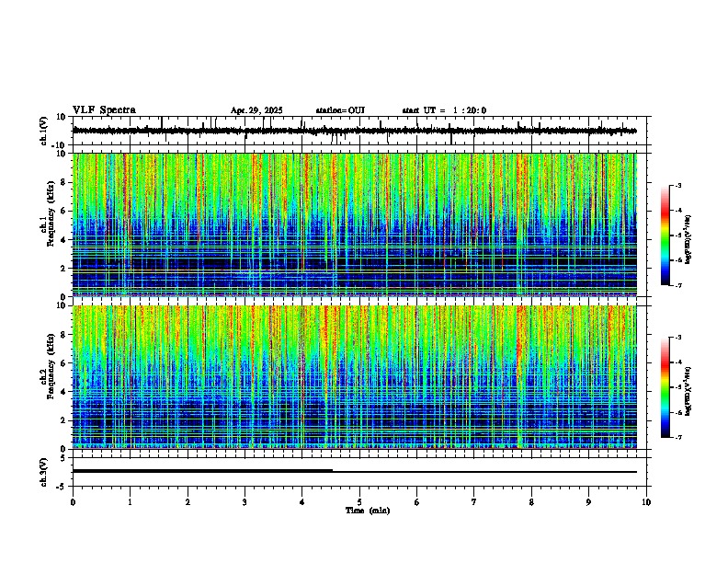The image size is (728, 563).
Task: Click the log(PSD) label next to ch.2 colorbar
Action: (x=688, y=392)
